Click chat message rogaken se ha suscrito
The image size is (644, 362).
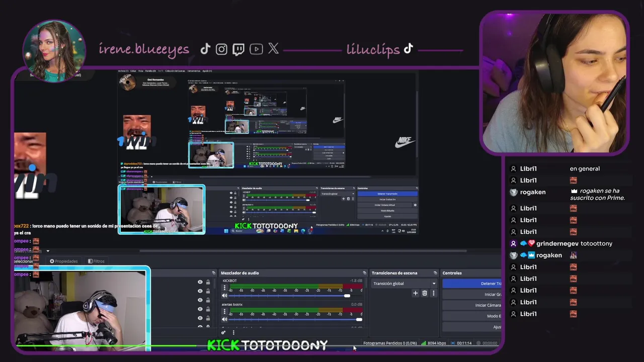click(x=598, y=195)
